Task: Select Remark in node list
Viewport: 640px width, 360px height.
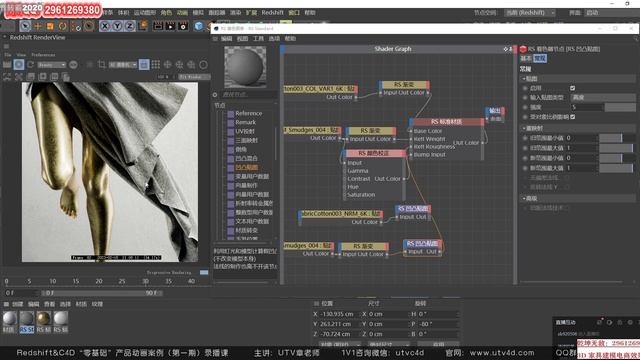Action: (245, 122)
